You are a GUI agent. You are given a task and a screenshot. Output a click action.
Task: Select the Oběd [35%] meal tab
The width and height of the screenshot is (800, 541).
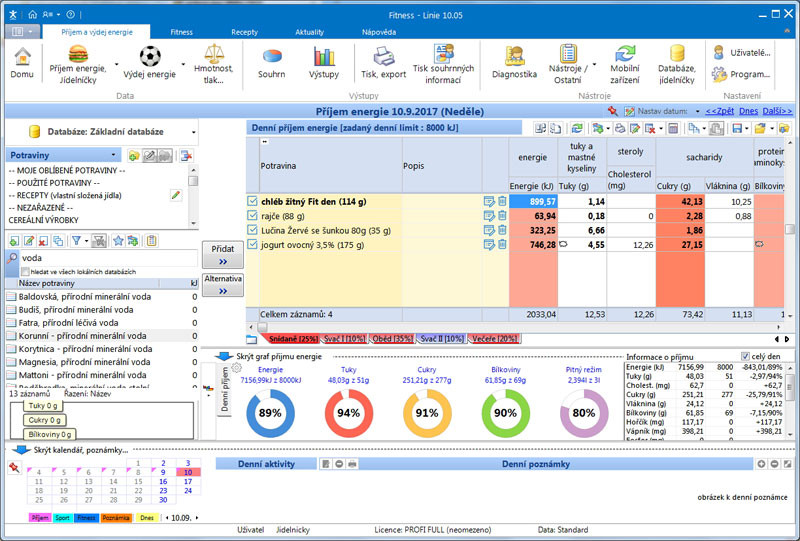coord(392,339)
